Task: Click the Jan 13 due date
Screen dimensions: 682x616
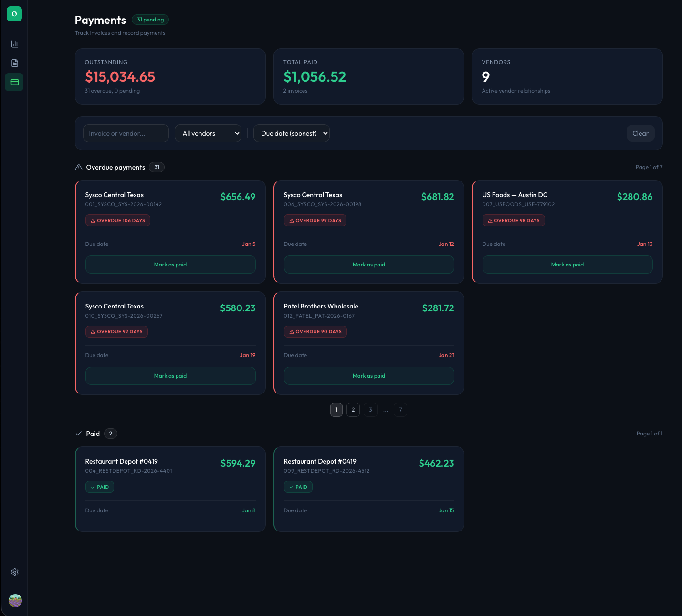Action: (x=645, y=244)
